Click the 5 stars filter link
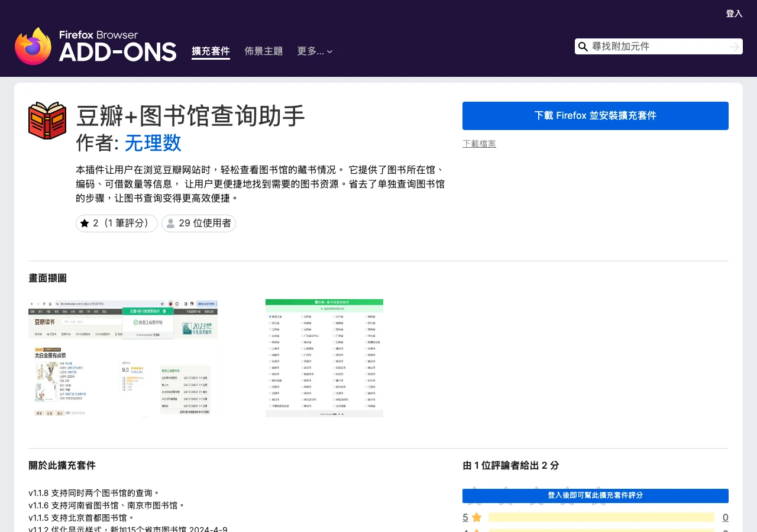757x532 pixels. coord(465,518)
